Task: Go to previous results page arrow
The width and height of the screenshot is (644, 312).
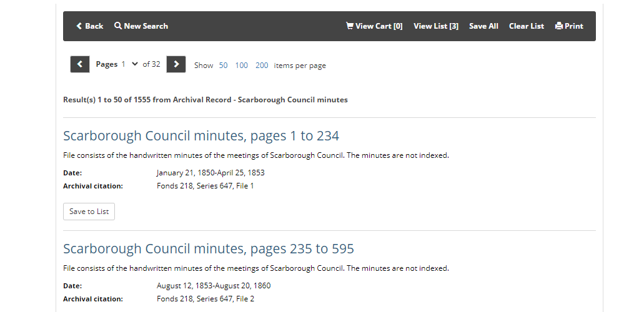Action: click(80, 64)
